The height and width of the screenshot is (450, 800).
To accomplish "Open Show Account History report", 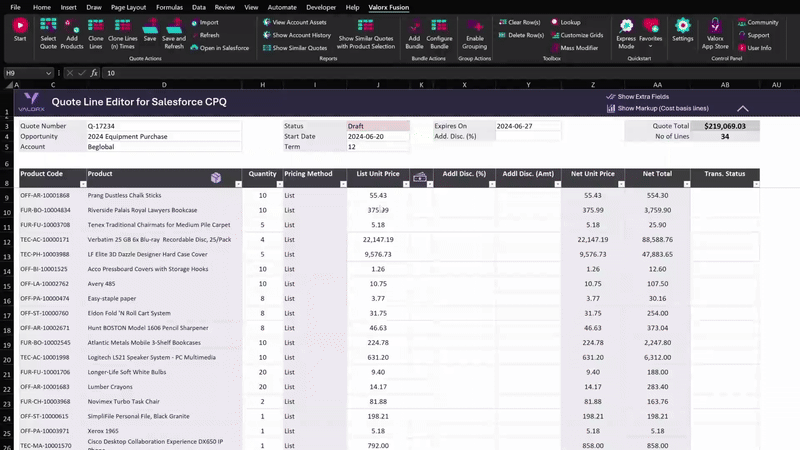I will (x=296, y=35).
